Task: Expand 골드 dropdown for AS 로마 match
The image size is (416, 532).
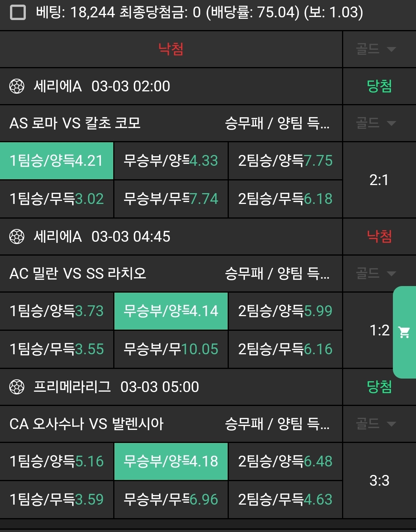Action: click(376, 123)
